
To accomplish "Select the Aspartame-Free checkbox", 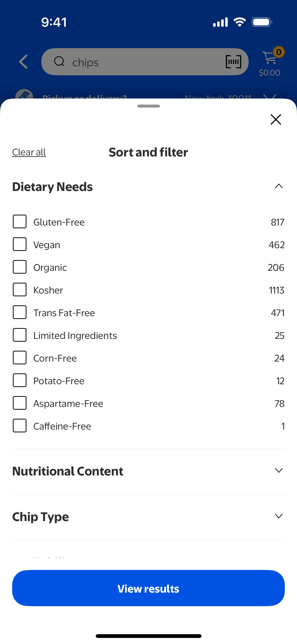I will [x=20, y=403].
